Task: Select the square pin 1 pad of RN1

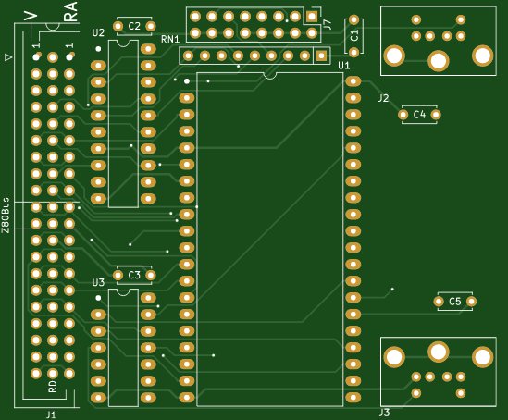Action: click(321, 56)
